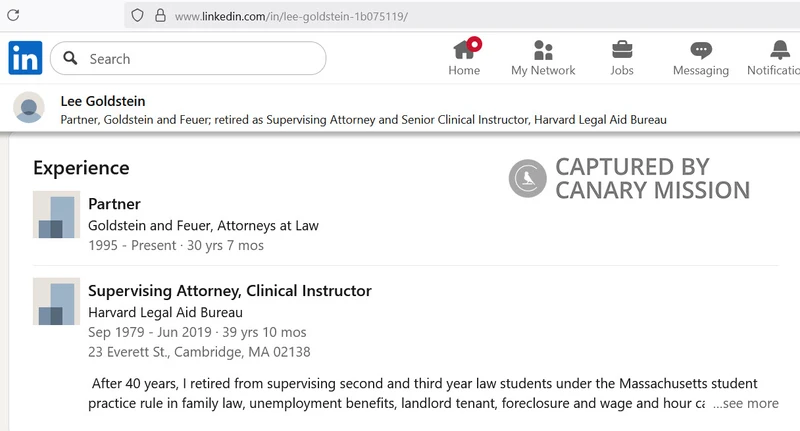Open the Messaging speech bubble icon
The image size is (800, 431).
click(701, 50)
